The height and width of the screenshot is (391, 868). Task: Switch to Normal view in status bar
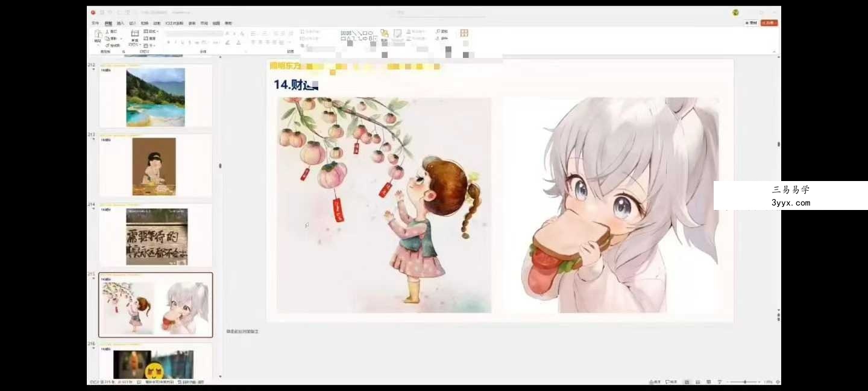(687, 382)
